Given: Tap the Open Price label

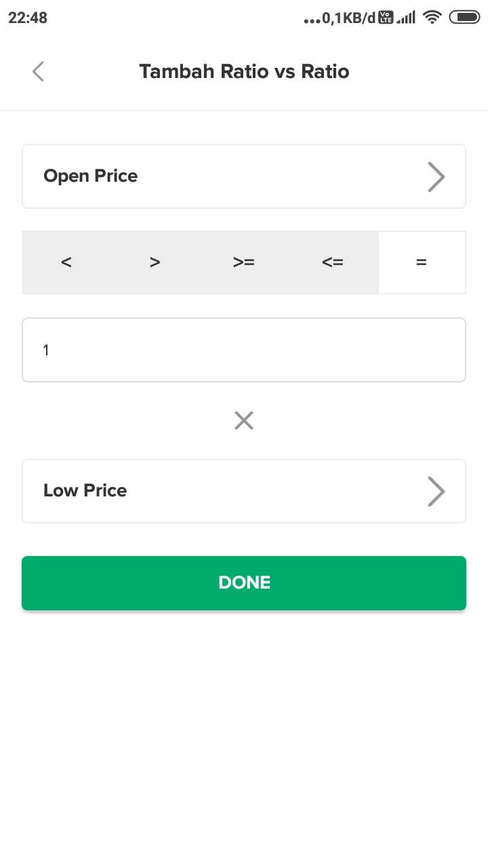Looking at the screenshot, I should click(91, 176).
